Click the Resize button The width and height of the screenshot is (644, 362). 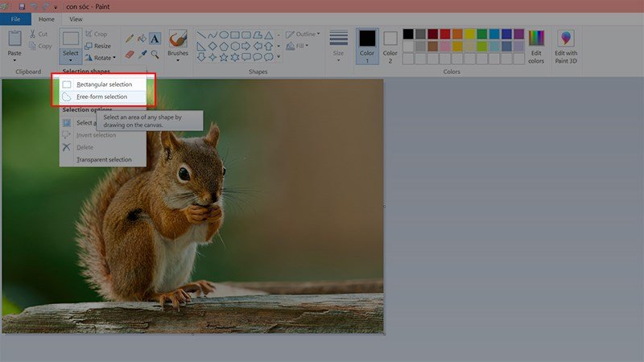point(97,46)
